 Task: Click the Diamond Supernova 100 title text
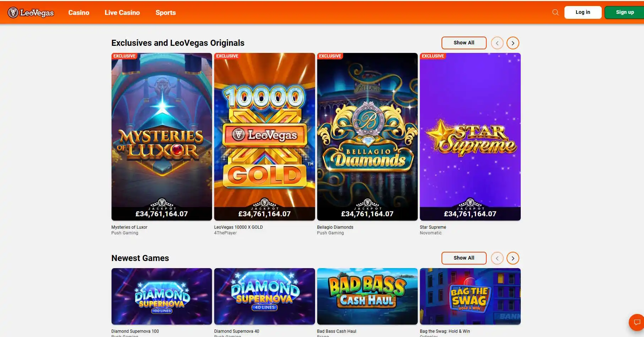tap(135, 331)
